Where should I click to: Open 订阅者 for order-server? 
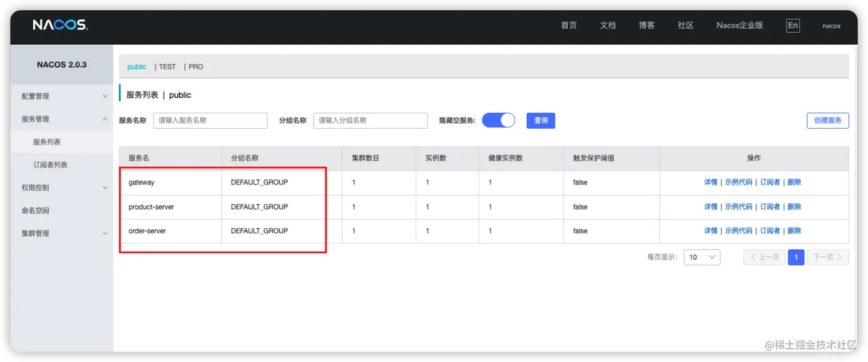770,231
